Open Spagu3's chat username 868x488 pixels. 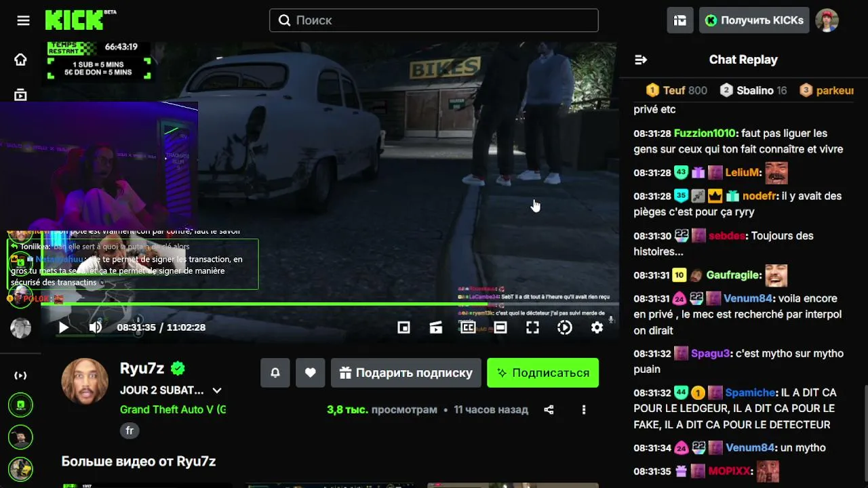711,354
